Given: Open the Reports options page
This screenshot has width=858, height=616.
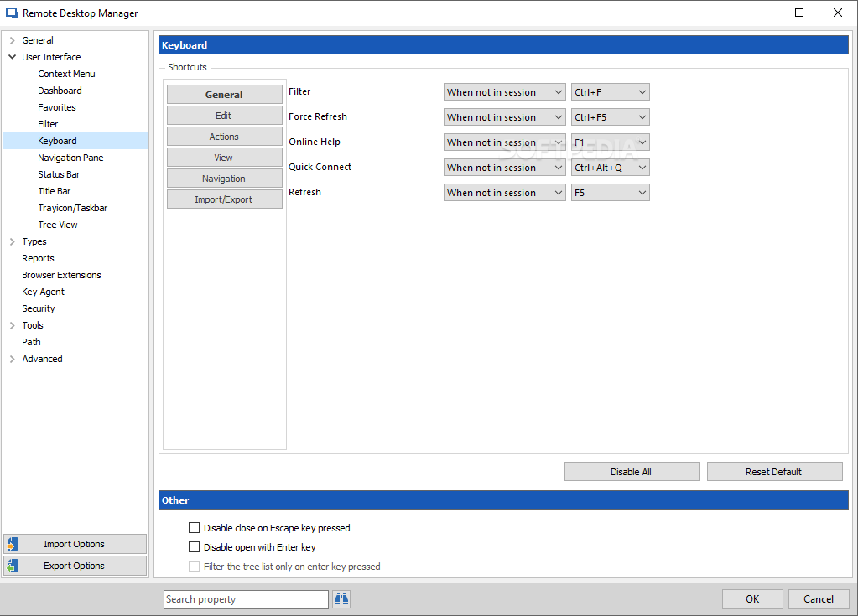Looking at the screenshot, I should coord(38,258).
